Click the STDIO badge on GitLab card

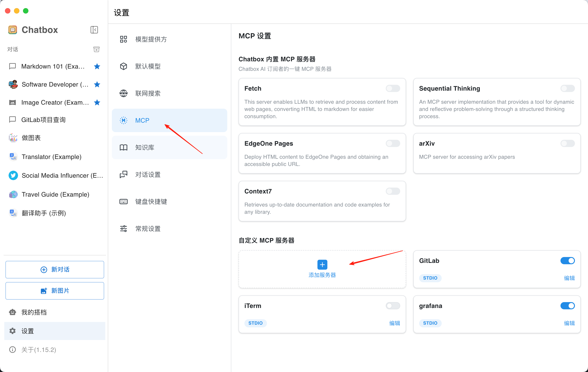[430, 278]
